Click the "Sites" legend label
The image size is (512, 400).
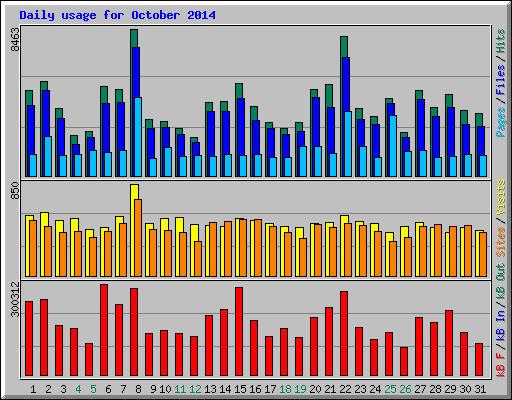pyautogui.click(x=501, y=242)
